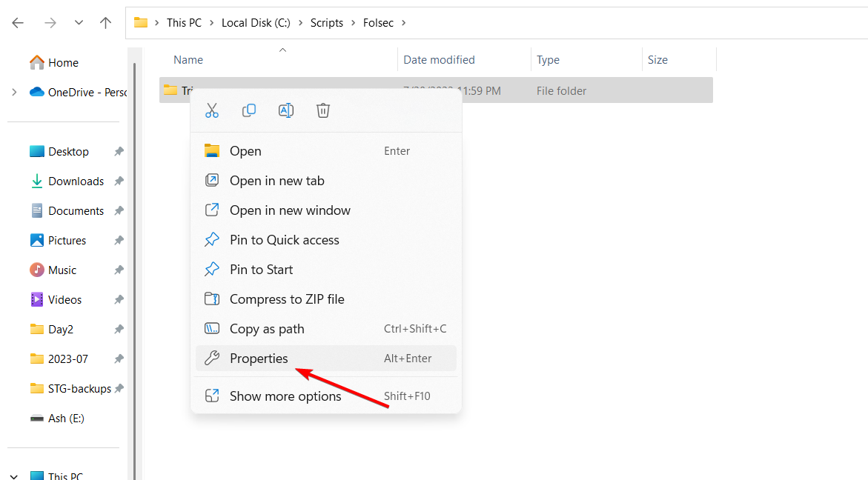The image size is (868, 480).
Task: Click the Cut scissors icon in context menu
Action: coord(212,110)
